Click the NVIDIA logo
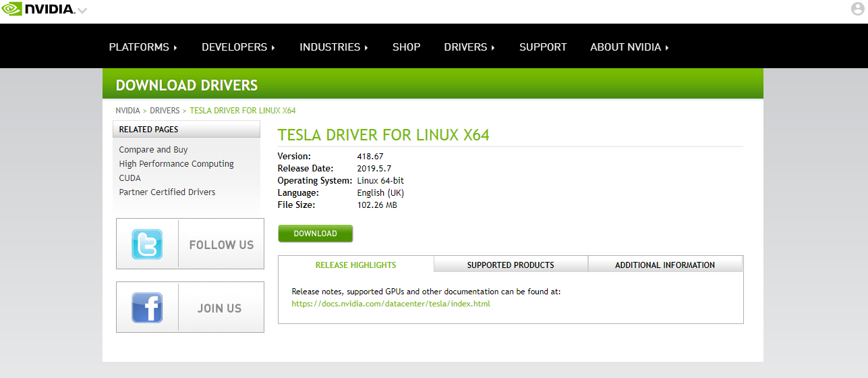 pyautogui.click(x=38, y=9)
